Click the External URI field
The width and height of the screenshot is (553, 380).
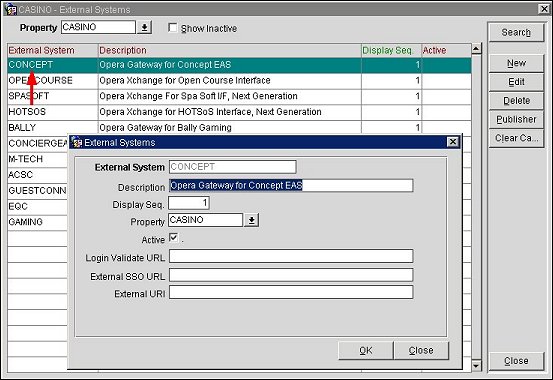(291, 292)
